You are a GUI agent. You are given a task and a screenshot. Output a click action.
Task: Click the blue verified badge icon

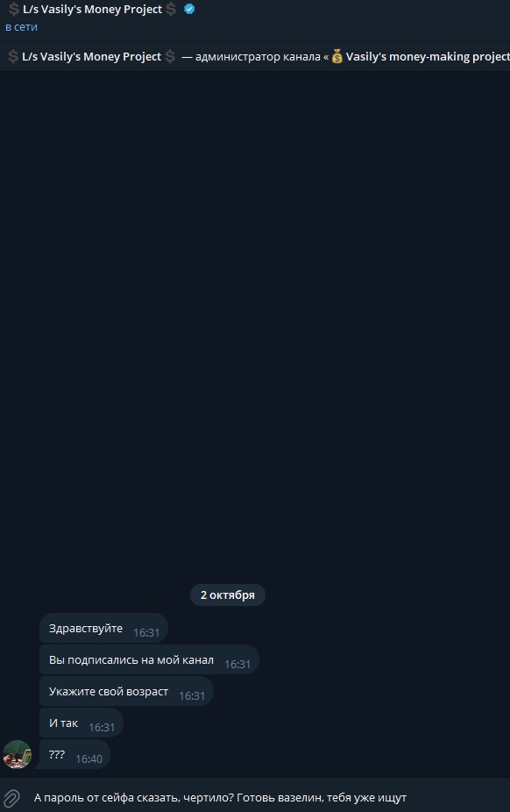[x=189, y=9]
